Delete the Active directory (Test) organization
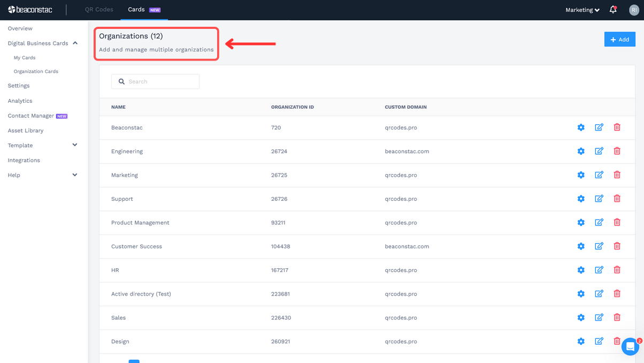This screenshot has height=363, width=644. (617, 293)
